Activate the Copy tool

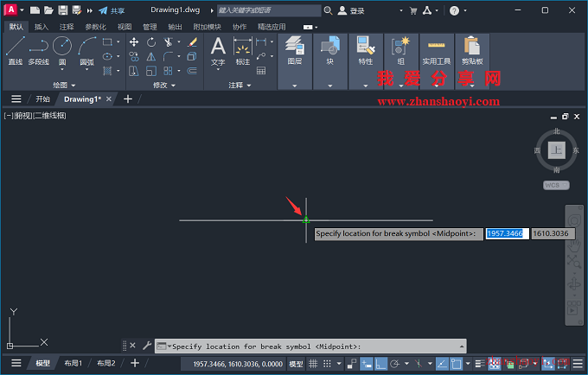(x=134, y=56)
